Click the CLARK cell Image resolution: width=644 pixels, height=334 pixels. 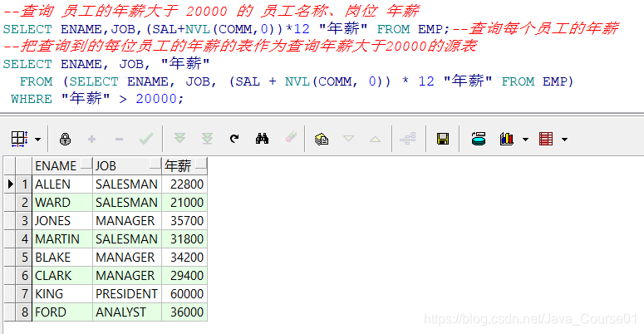[62, 276]
